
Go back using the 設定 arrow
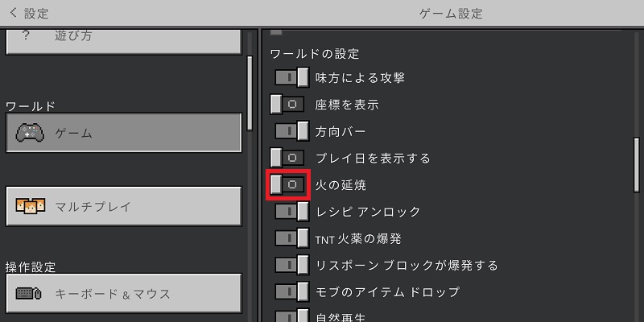[x=13, y=13]
